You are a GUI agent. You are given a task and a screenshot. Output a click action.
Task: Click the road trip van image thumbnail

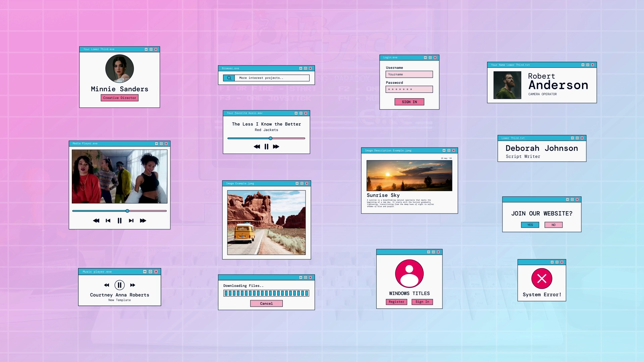tap(266, 223)
